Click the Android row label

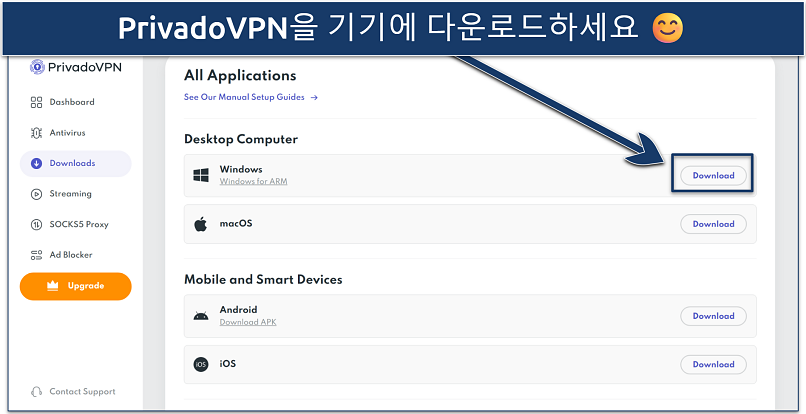[239, 310]
